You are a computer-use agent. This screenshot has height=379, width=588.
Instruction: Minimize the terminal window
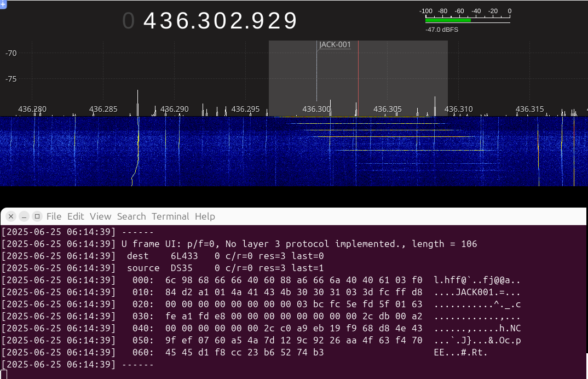[24, 216]
